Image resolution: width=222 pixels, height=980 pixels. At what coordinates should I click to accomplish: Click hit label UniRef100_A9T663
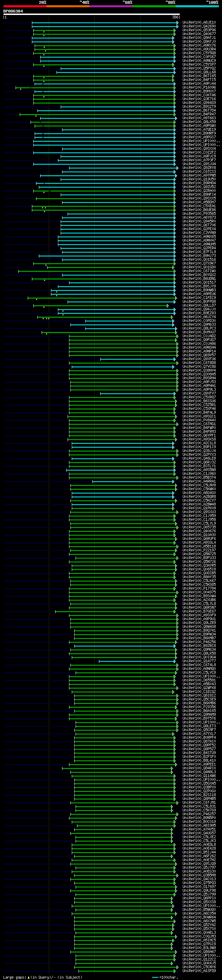coord(199,118)
